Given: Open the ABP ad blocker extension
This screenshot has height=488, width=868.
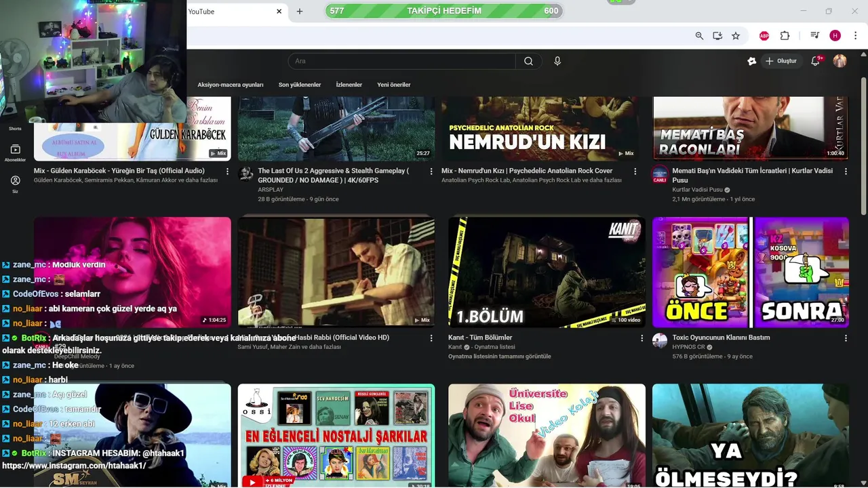Looking at the screenshot, I should (x=764, y=36).
